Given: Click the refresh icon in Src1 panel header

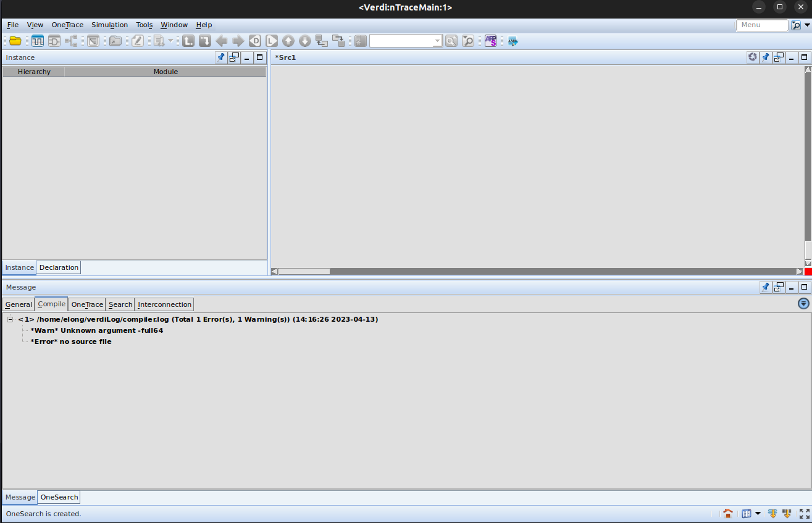Looking at the screenshot, I should pos(752,57).
